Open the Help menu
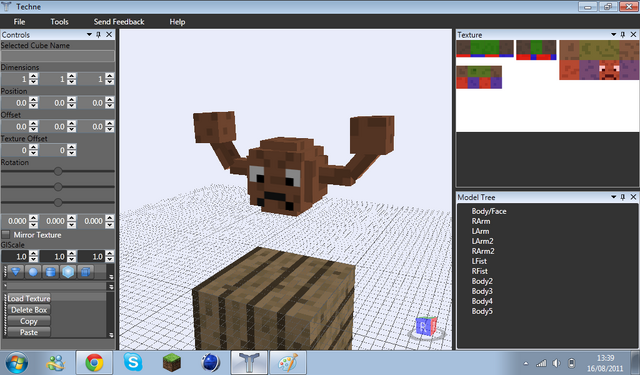The width and height of the screenshot is (640, 375). (x=177, y=22)
